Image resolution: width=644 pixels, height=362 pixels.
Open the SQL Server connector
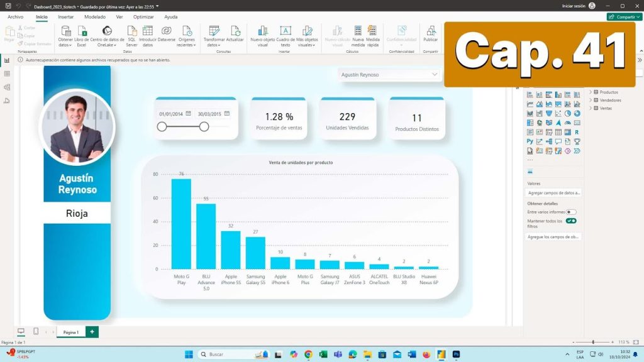tap(132, 36)
